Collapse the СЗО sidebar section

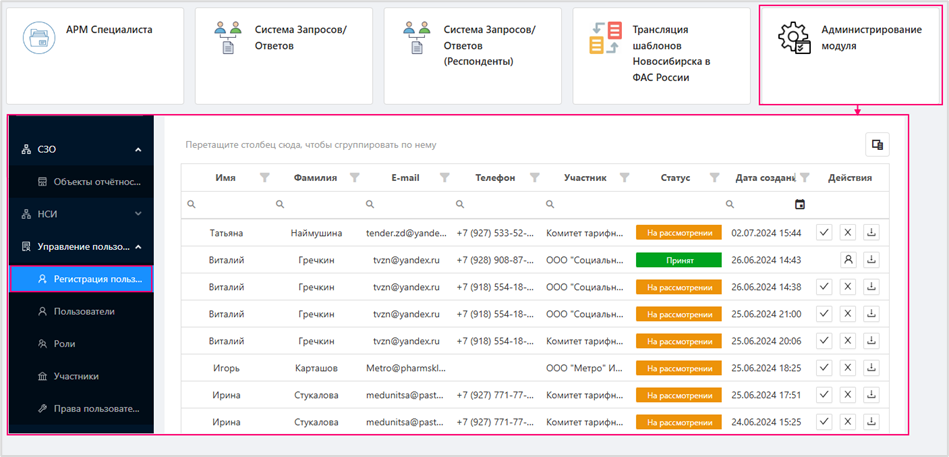[138, 150]
